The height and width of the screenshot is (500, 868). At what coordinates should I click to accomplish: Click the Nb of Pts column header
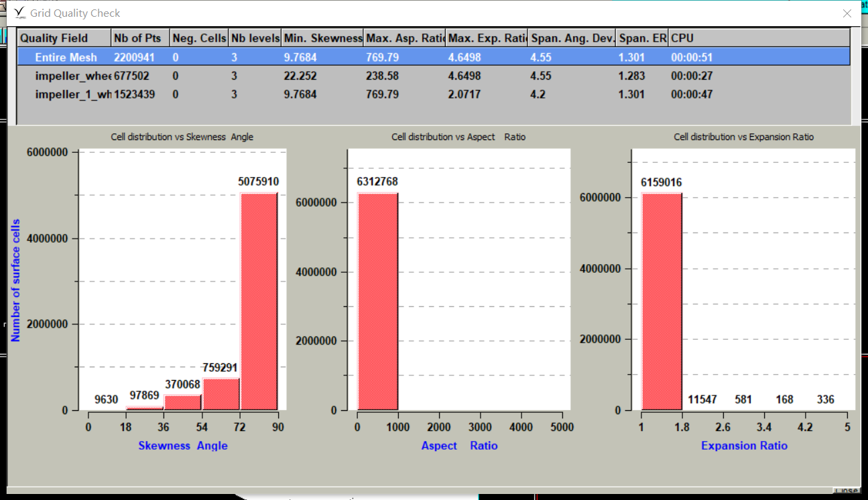tap(139, 38)
